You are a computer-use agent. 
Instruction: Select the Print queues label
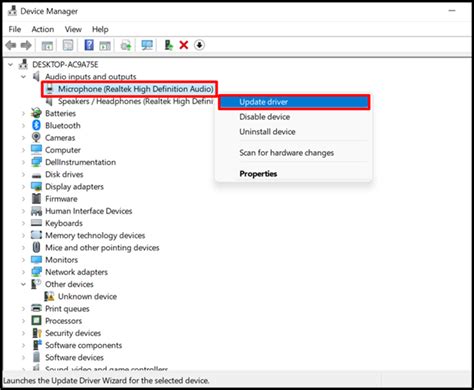[x=67, y=309]
